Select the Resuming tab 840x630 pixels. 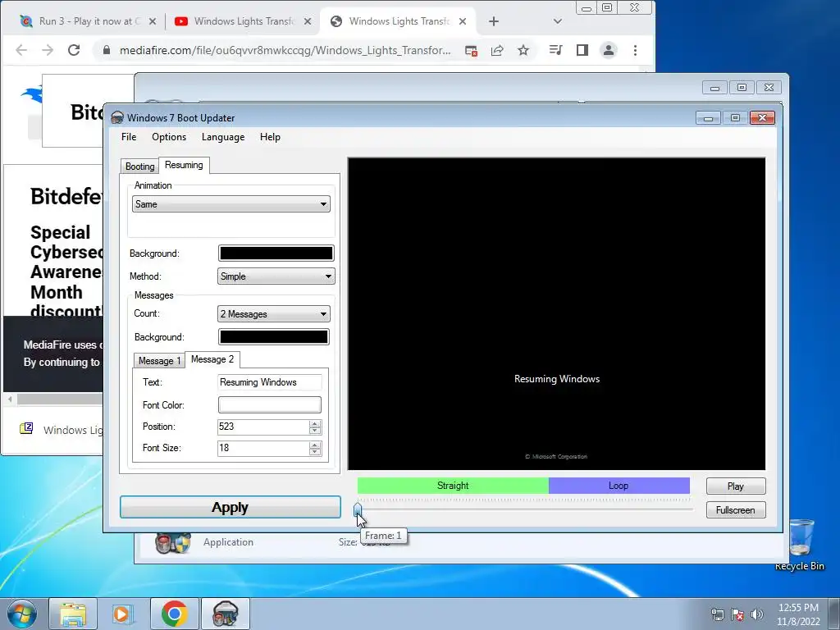(184, 165)
